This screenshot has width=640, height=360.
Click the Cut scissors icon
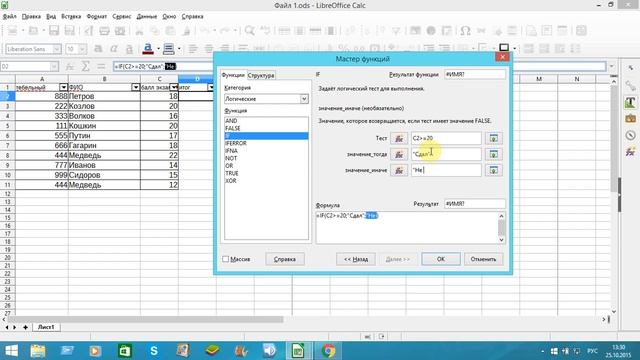click(139, 31)
